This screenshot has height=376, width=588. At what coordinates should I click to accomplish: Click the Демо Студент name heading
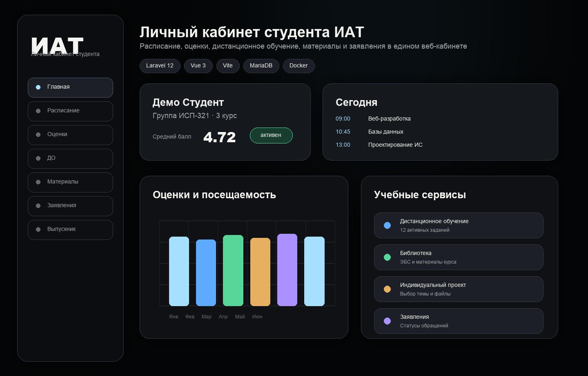coord(188,102)
